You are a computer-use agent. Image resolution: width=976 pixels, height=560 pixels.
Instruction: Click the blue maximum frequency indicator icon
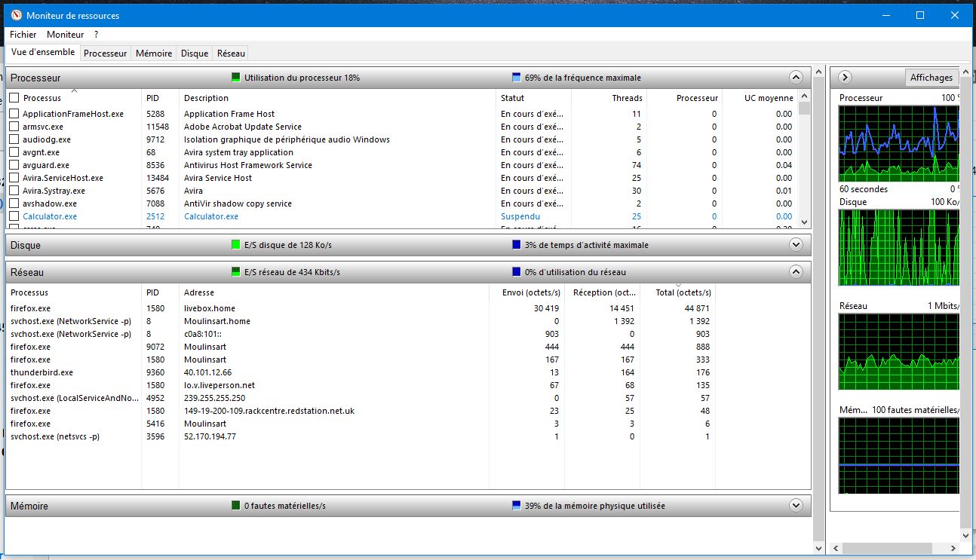[516, 78]
